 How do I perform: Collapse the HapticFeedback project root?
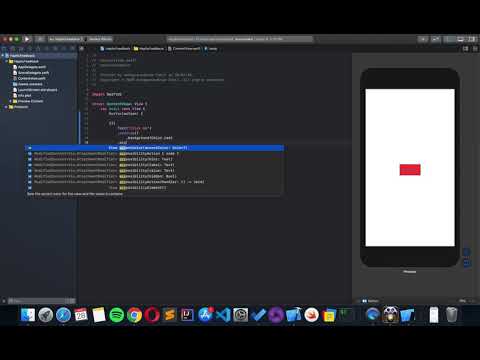3,56
